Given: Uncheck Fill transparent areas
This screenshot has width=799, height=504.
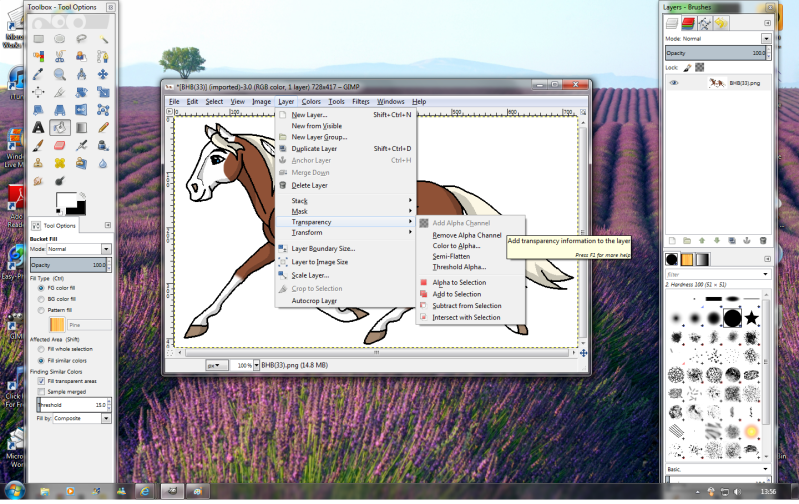Looking at the screenshot, I should coord(41,381).
